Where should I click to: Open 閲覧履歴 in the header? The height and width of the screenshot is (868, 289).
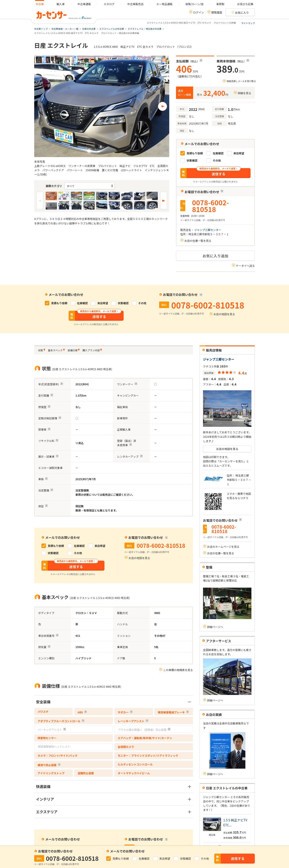click(215, 12)
